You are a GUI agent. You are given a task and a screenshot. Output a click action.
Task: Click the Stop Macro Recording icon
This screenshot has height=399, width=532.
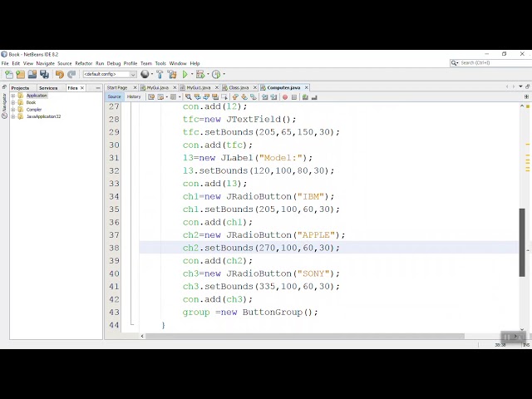[294, 97]
